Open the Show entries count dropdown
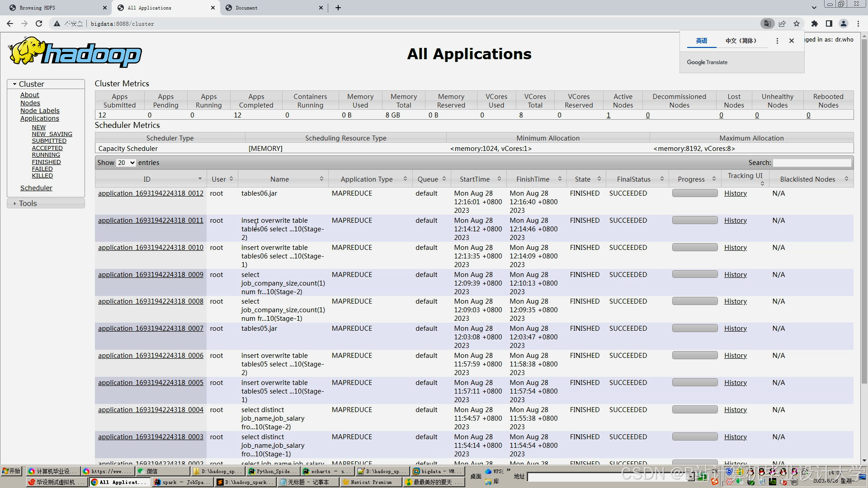 coord(126,163)
